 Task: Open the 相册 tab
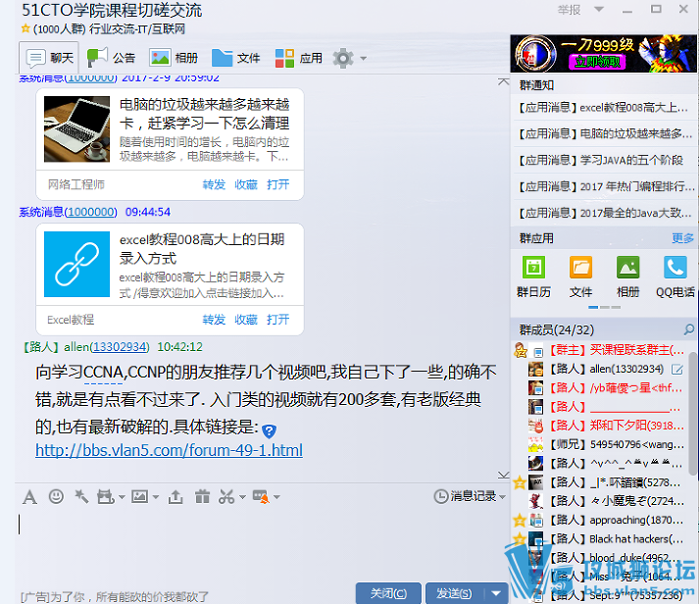(174, 58)
